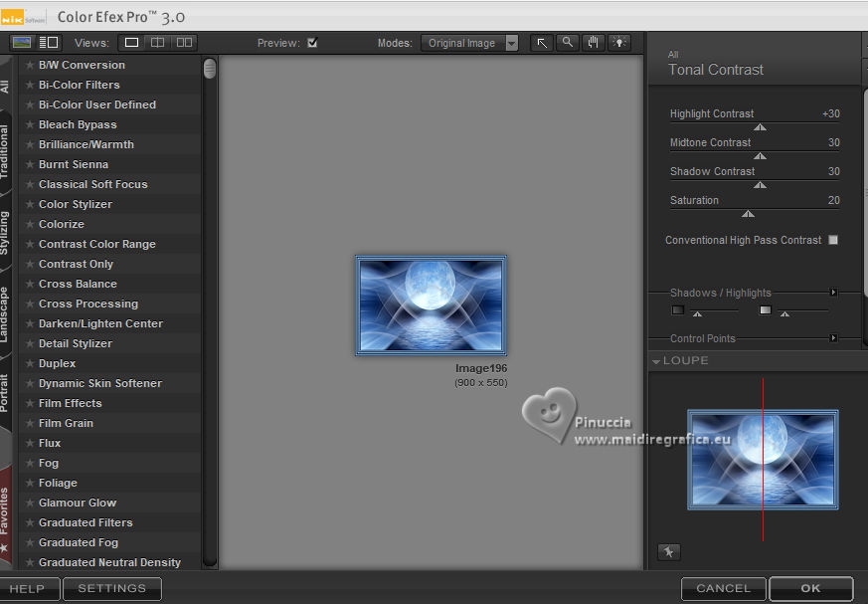868x604 pixels.
Task: Click CANCEL to discard changes
Action: (724, 588)
